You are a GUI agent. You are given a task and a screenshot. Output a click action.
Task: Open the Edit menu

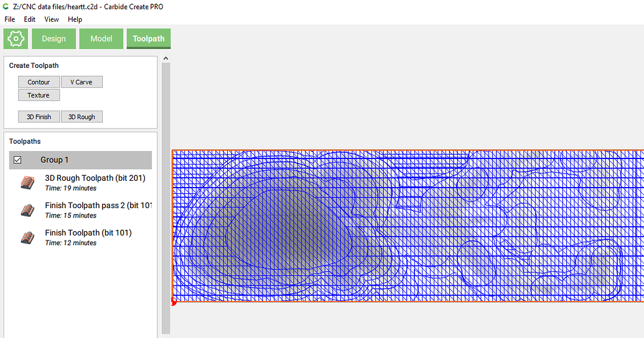pyautogui.click(x=30, y=19)
